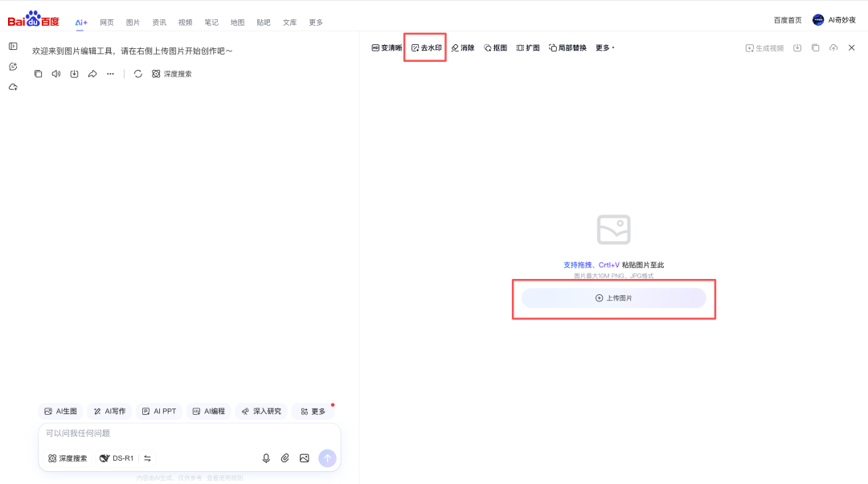Click the image placeholder icon

click(x=613, y=229)
